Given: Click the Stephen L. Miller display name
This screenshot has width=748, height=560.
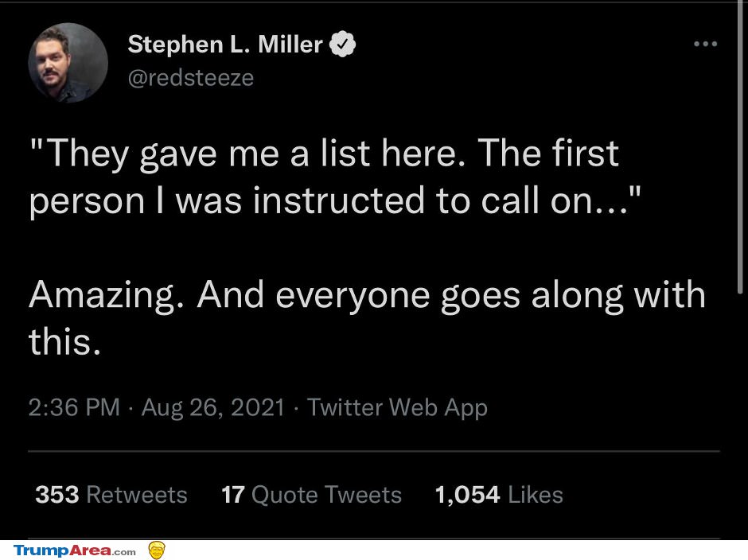Looking at the screenshot, I should [225, 45].
